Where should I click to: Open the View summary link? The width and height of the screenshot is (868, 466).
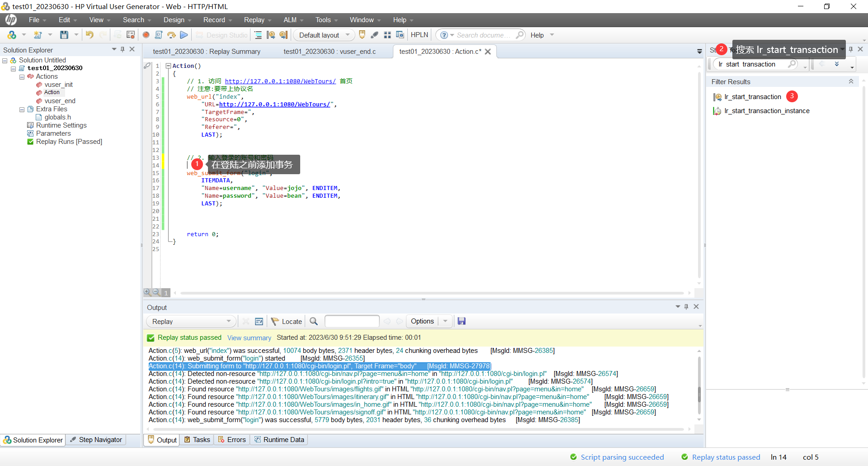tap(249, 338)
